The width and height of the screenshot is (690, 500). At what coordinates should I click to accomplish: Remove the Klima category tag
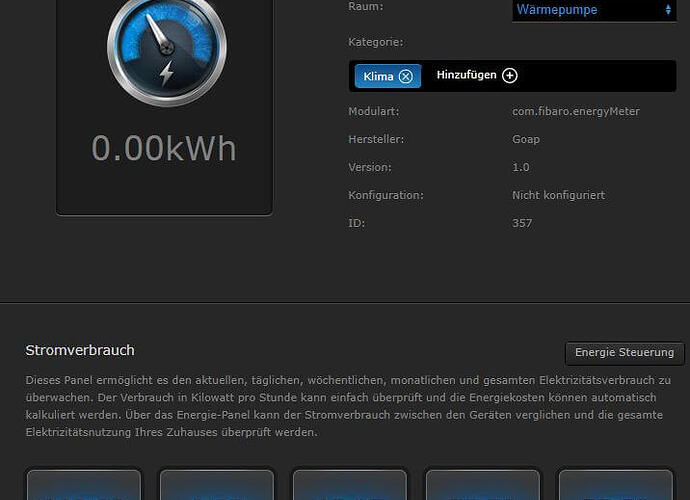click(405, 76)
